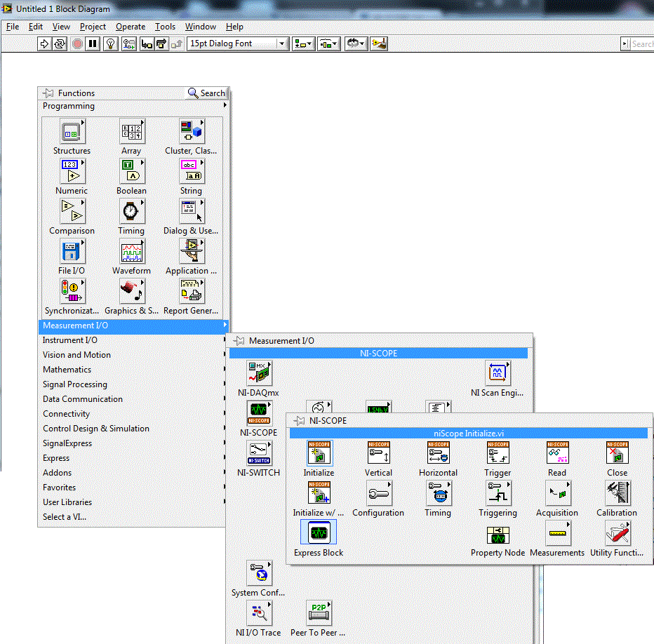Open the Dialog & User Interface palette
Screen dimensions: 654x644
click(x=192, y=211)
